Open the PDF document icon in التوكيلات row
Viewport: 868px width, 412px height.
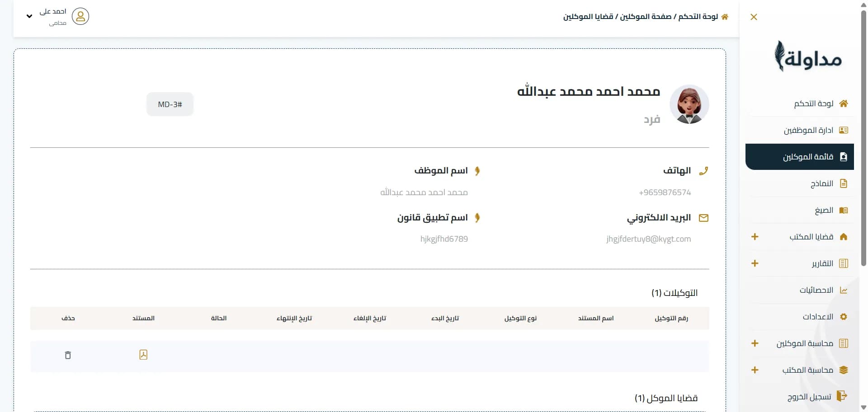tap(143, 355)
